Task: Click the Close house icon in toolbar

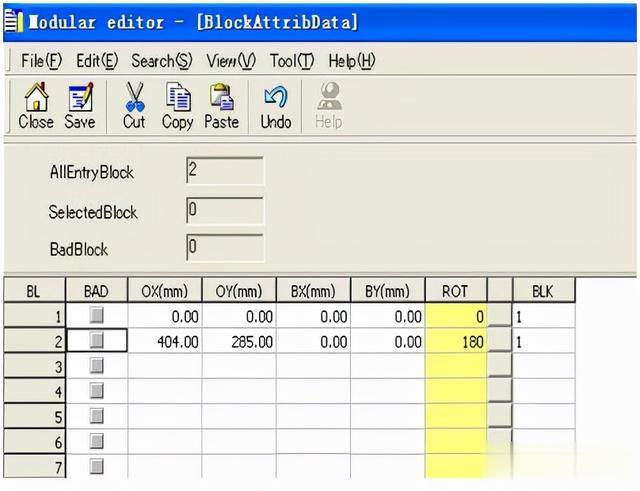Action: (x=36, y=97)
